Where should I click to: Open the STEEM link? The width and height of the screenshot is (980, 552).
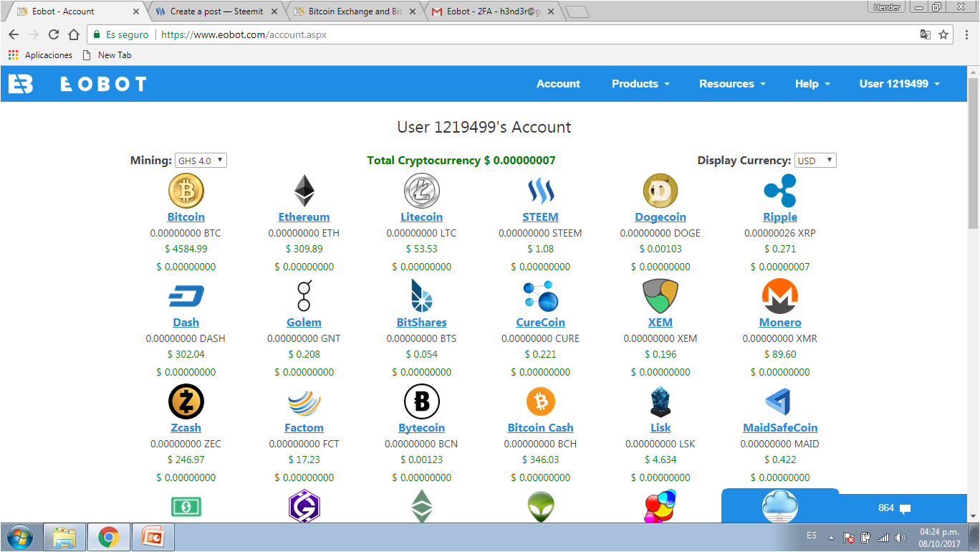[x=541, y=217]
